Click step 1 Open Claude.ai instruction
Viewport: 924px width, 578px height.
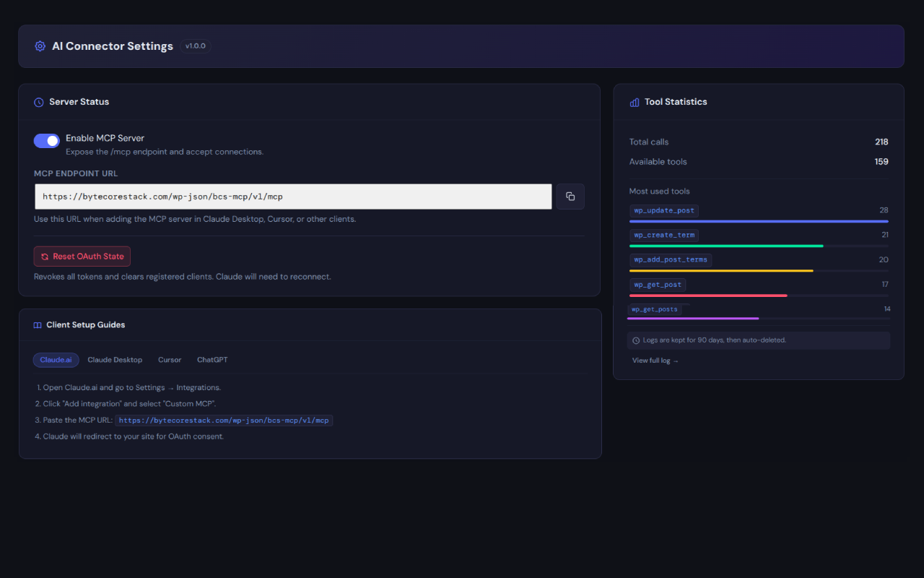pyautogui.click(x=128, y=388)
